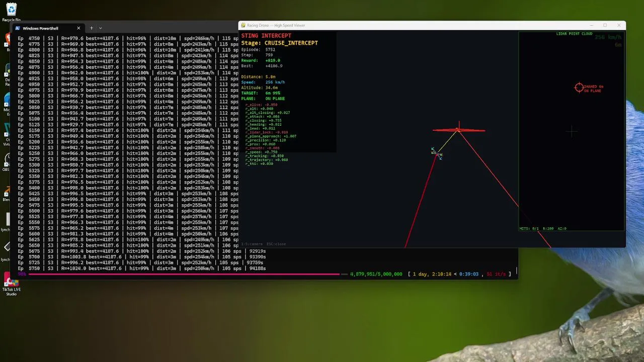
Task: Click the red target plane in the viewer
Action: (459, 130)
